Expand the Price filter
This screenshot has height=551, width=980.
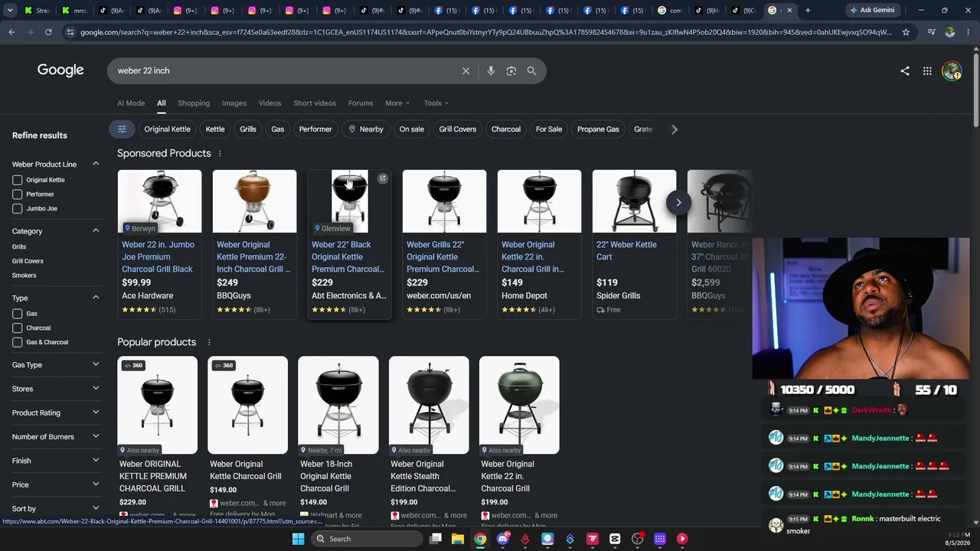tap(96, 484)
